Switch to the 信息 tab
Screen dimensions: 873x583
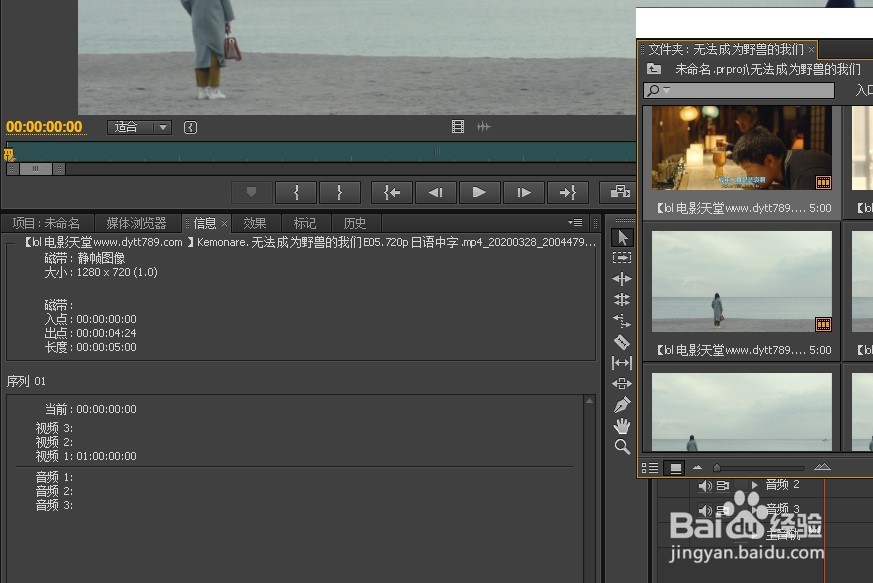pyautogui.click(x=204, y=223)
